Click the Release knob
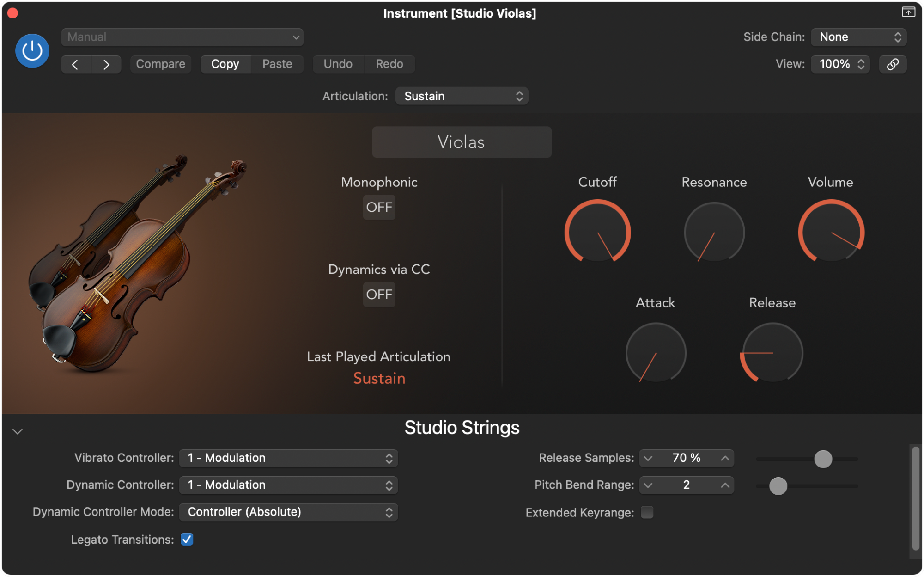Screen dimensions: 924x577 772,353
